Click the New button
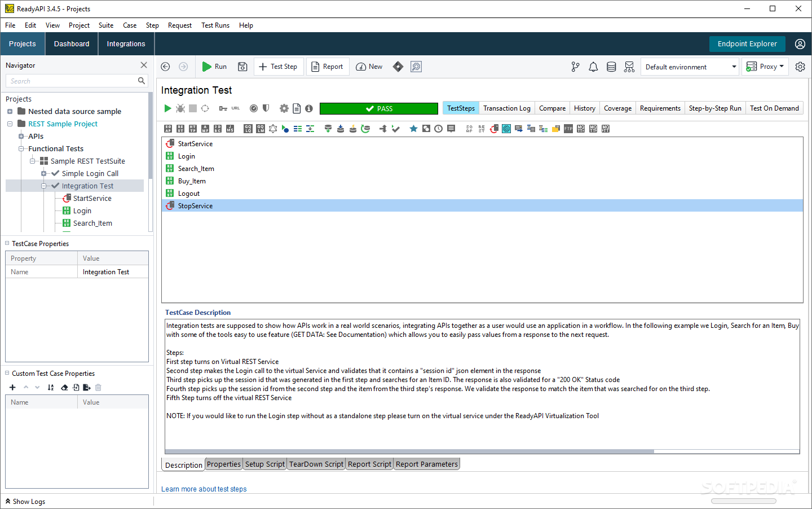Image resolution: width=812 pixels, height=509 pixels. coord(369,67)
